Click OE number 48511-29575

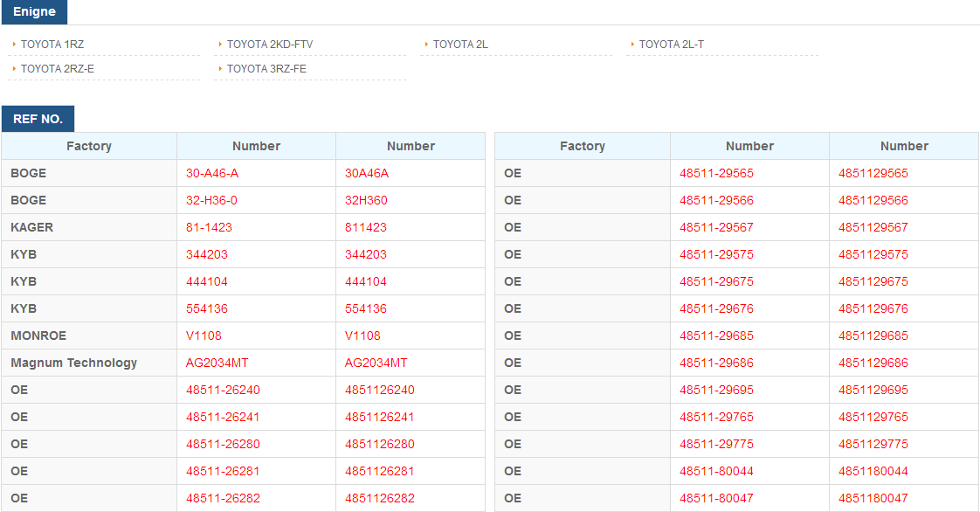click(x=716, y=254)
